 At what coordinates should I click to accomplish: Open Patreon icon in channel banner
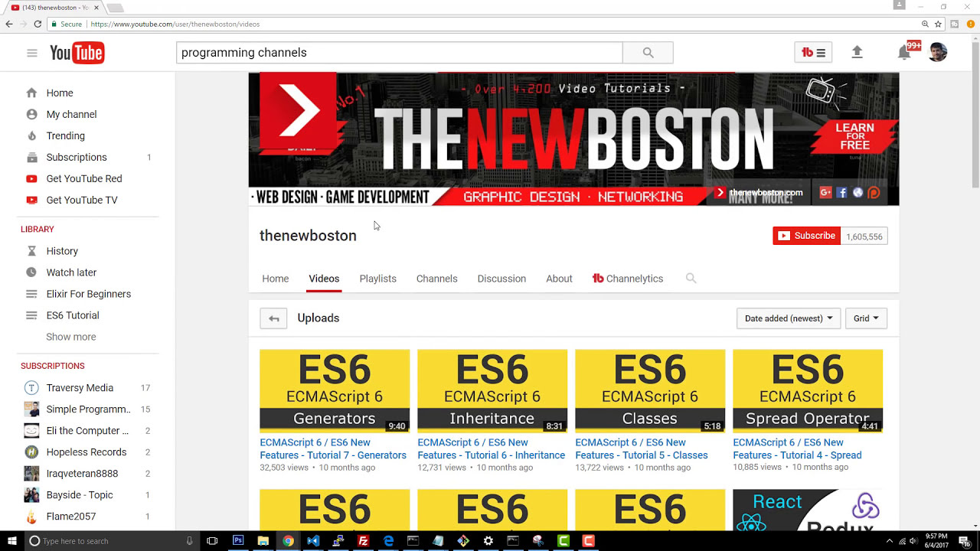pos(874,193)
